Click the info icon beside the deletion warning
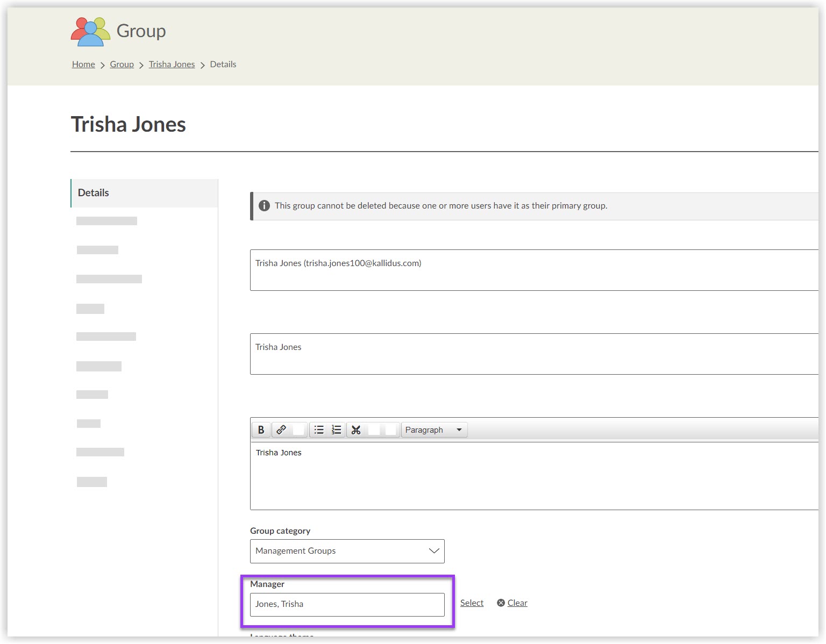The image size is (826, 644). (264, 205)
